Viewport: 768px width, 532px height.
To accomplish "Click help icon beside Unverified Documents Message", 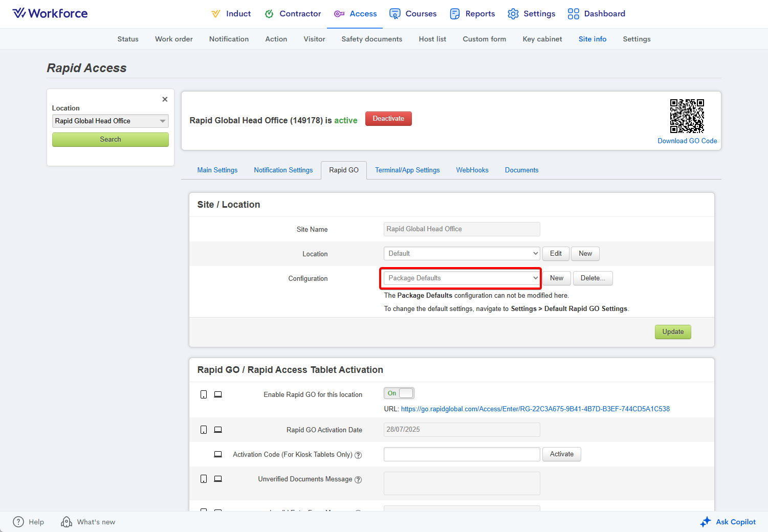I will [x=358, y=480].
